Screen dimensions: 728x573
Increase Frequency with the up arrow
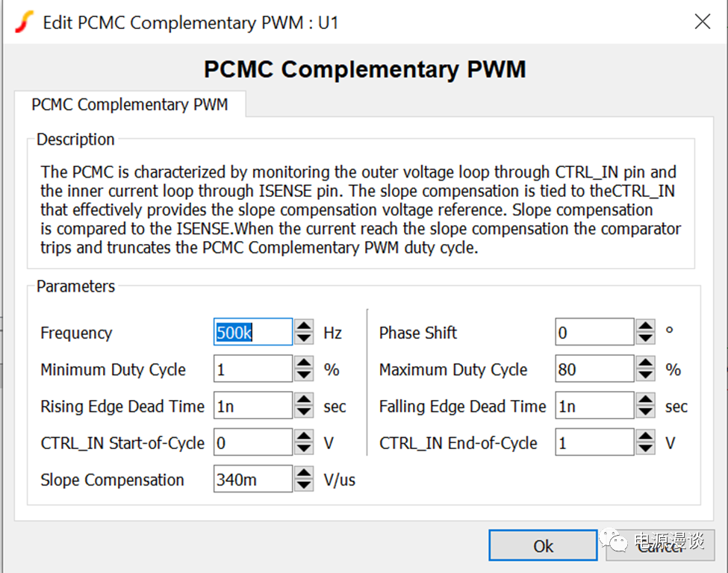click(x=304, y=326)
